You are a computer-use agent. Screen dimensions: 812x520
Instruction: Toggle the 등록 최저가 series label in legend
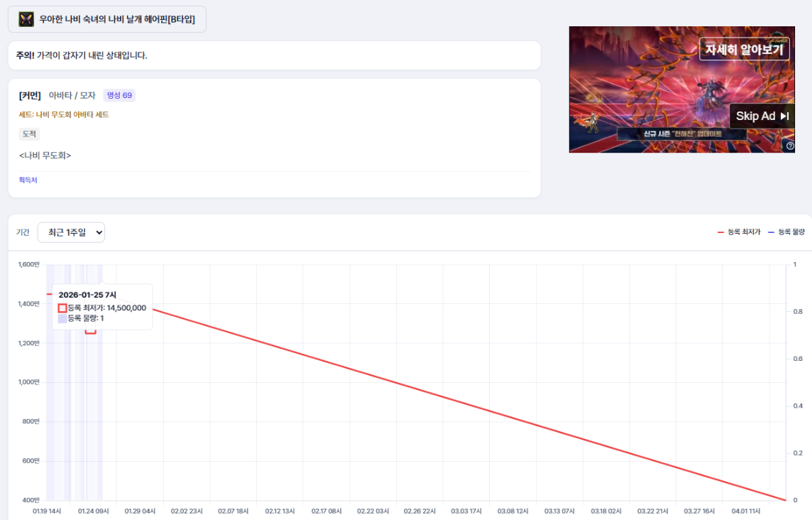coord(743,232)
